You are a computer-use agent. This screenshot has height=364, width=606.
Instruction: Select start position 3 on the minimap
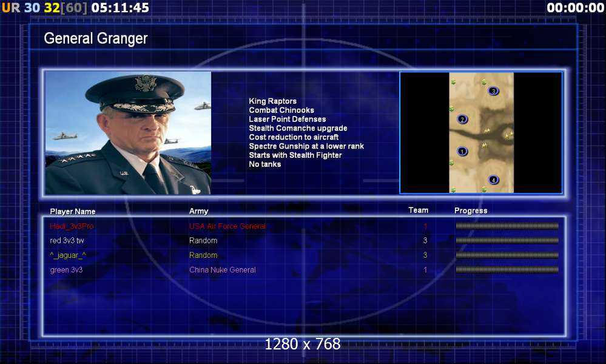(x=494, y=91)
